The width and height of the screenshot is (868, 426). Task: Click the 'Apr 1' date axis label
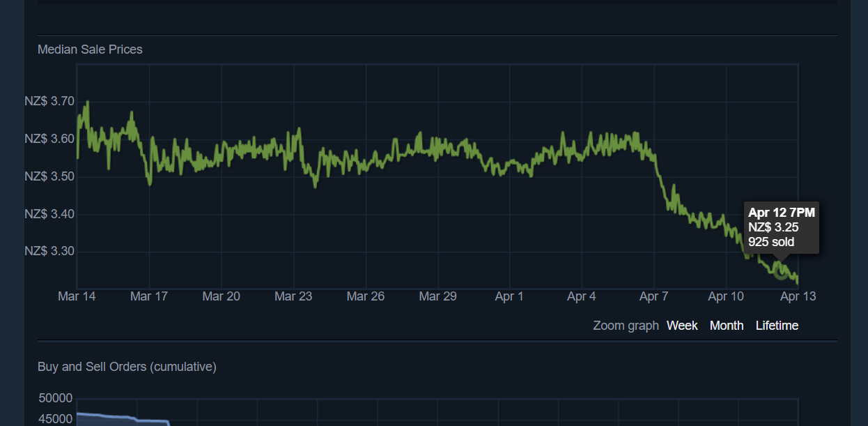[x=509, y=296]
